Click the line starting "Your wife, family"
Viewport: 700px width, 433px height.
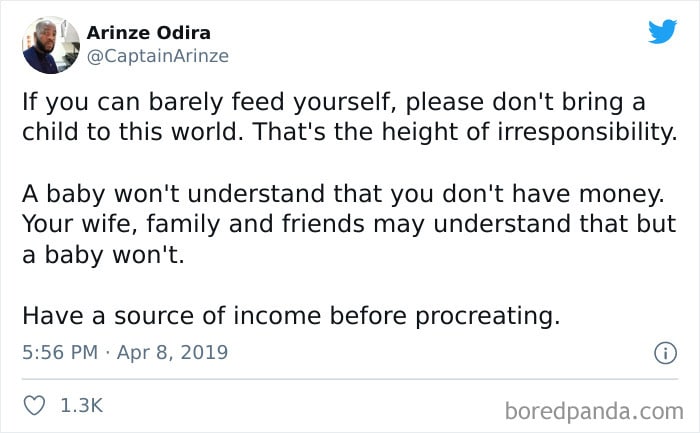coord(349,224)
